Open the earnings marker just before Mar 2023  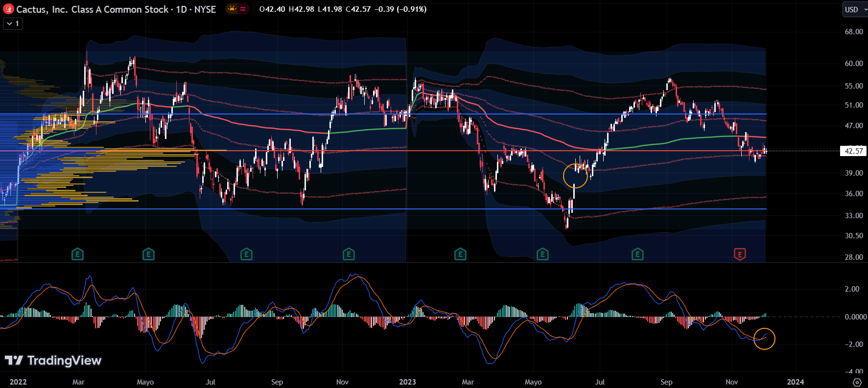(x=460, y=254)
